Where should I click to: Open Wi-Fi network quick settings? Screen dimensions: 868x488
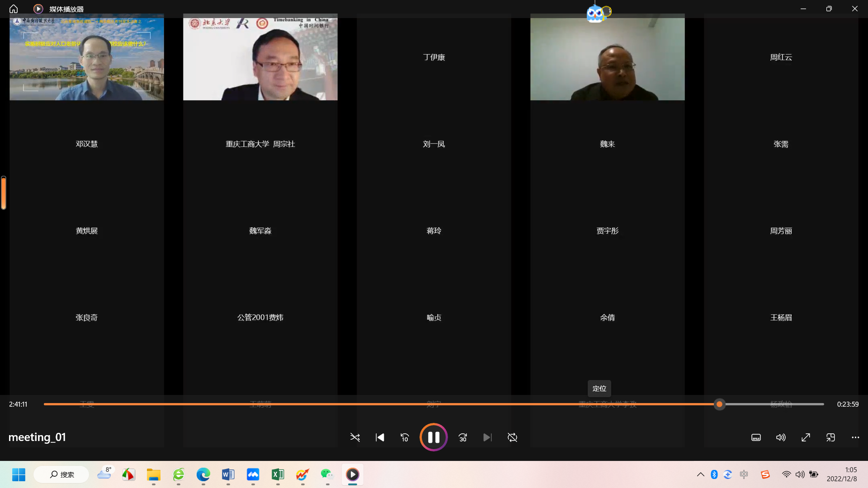pyautogui.click(x=786, y=474)
